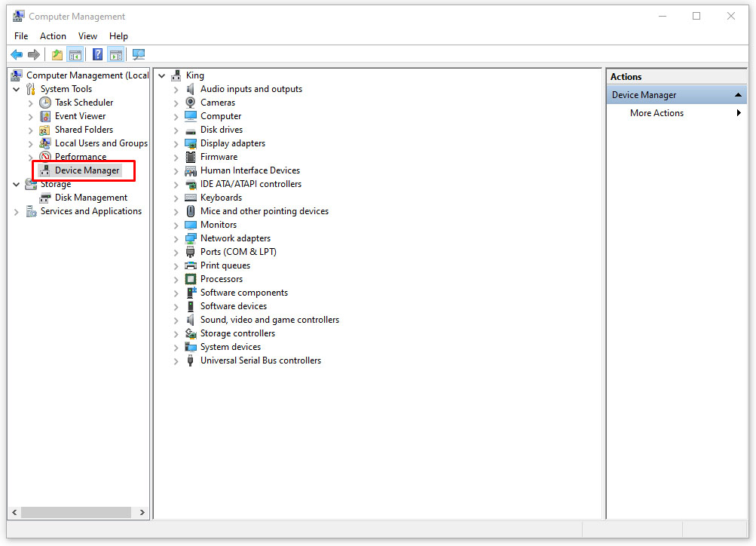This screenshot has width=756, height=546.
Task: Expand the Display adapters category
Action: pos(176,144)
